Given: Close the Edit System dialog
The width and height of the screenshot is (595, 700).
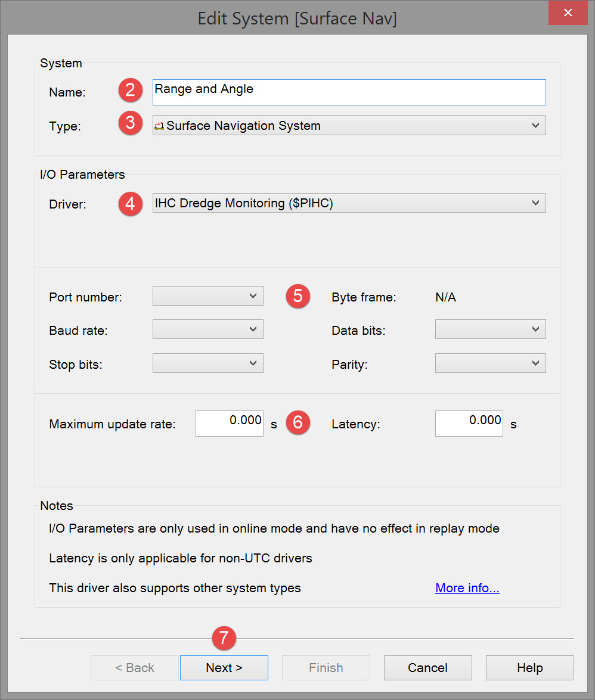Looking at the screenshot, I should pos(569,13).
